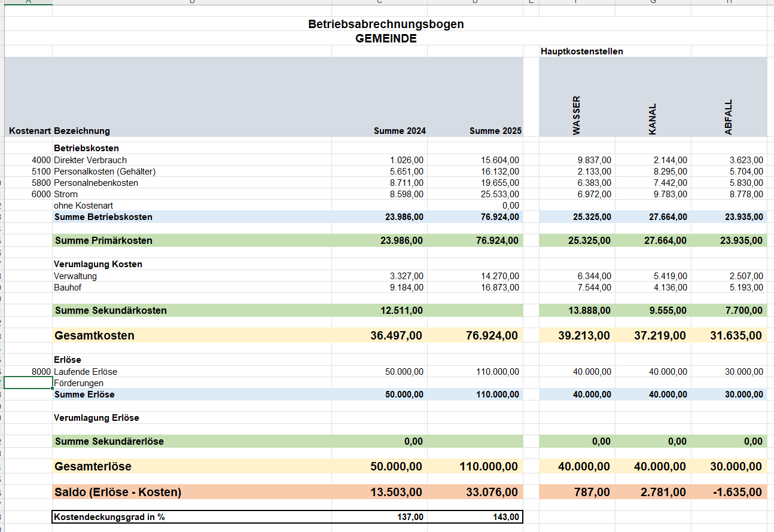The height and width of the screenshot is (532, 774).
Task: Click the rotated ABFALL header cell
Action: [x=729, y=117]
